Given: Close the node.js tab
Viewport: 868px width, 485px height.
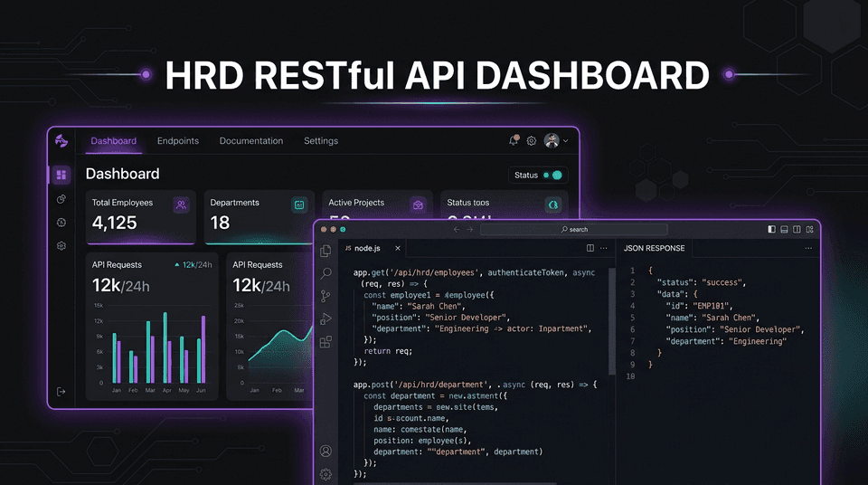Looking at the screenshot, I should pos(398,248).
